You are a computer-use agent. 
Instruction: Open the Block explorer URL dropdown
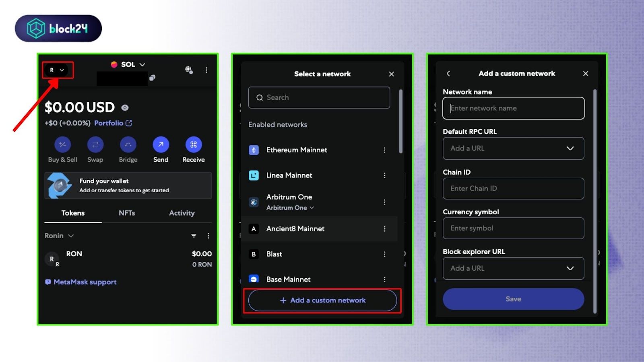514,268
